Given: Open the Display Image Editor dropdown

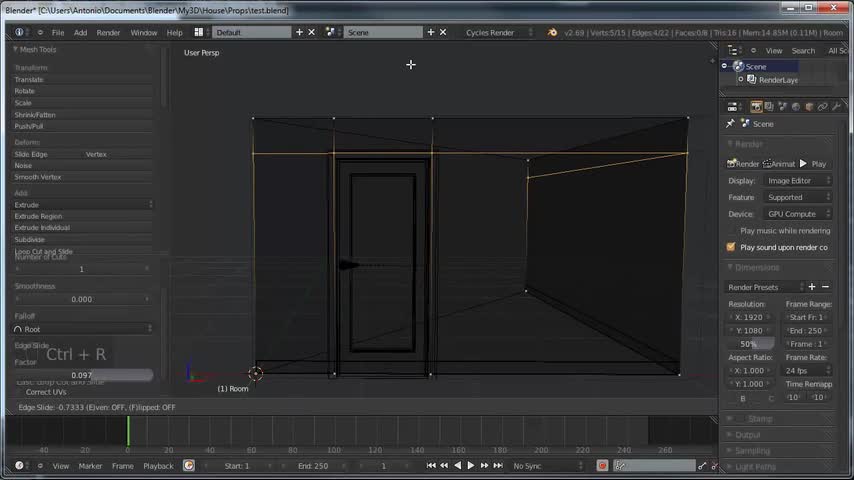Looking at the screenshot, I should 798,181.
